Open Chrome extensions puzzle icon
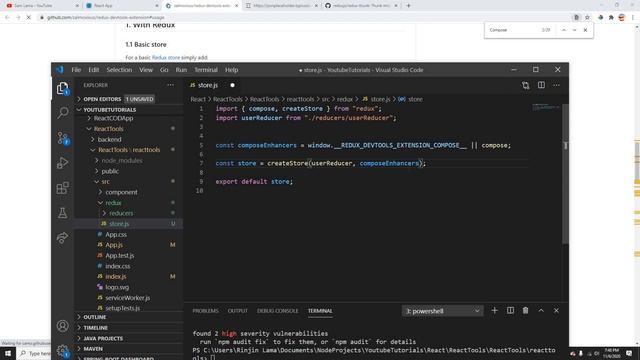This screenshot has width=640, height=360. click(611, 18)
